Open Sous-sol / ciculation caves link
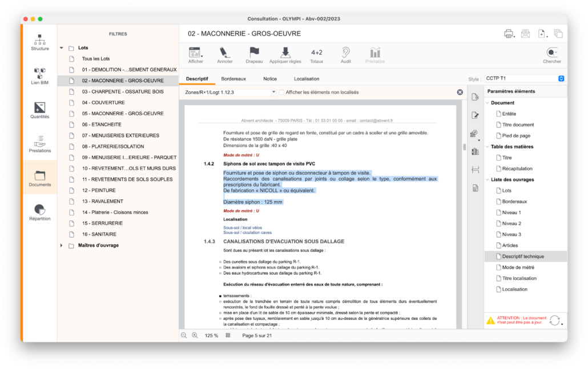The image size is (588, 369). (248, 232)
